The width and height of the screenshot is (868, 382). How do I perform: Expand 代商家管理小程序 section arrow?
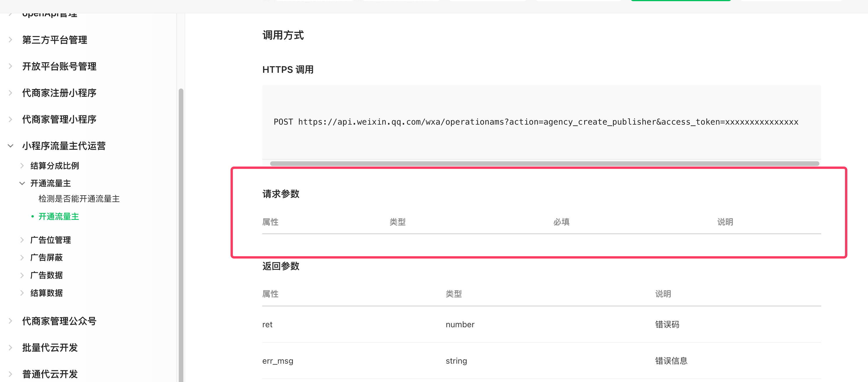tap(10, 119)
